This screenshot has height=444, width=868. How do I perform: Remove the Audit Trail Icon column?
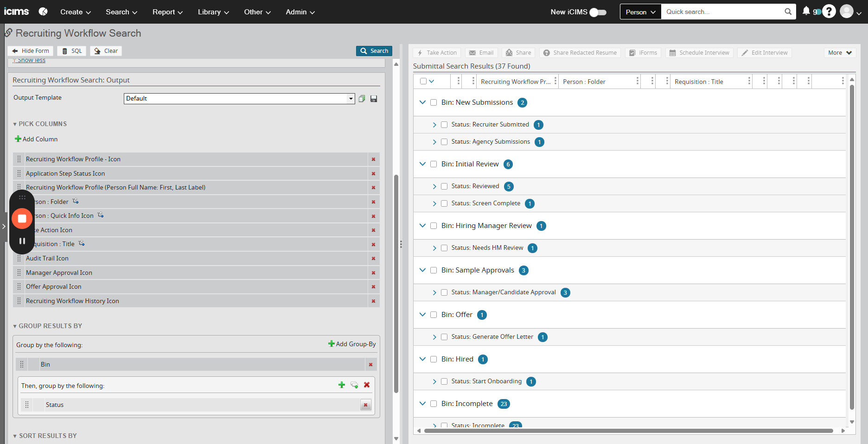[373, 259]
